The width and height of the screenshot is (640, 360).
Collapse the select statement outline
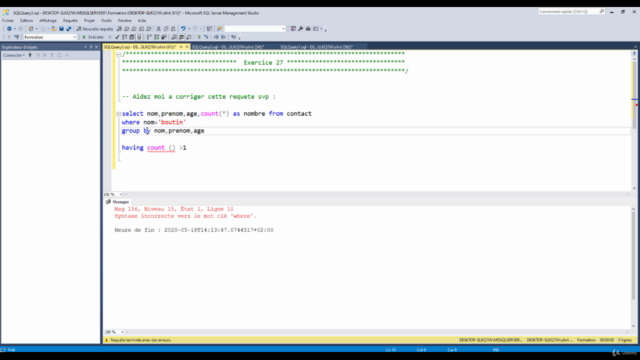[118, 114]
